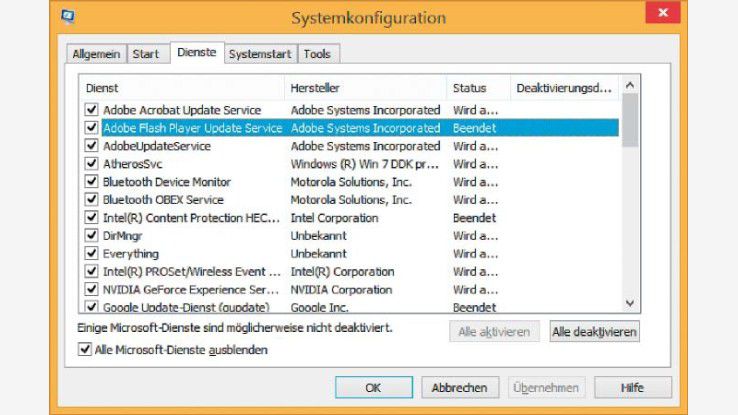The image size is (738, 415).
Task: Switch to the Allgemein tab
Action: pyautogui.click(x=97, y=54)
